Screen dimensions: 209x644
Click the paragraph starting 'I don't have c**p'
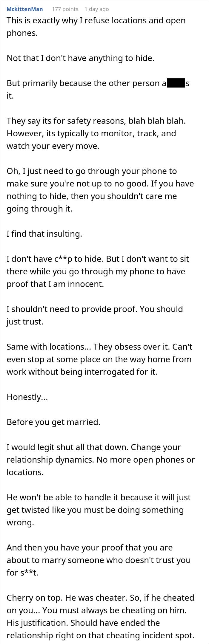[98, 271]
